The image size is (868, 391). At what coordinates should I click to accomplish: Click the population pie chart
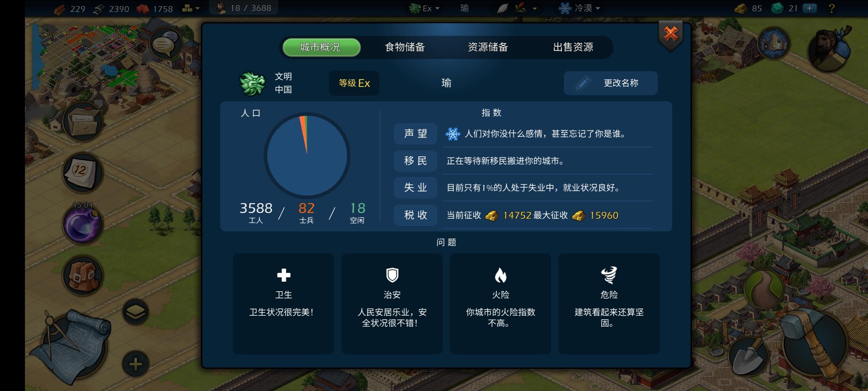pos(307,155)
